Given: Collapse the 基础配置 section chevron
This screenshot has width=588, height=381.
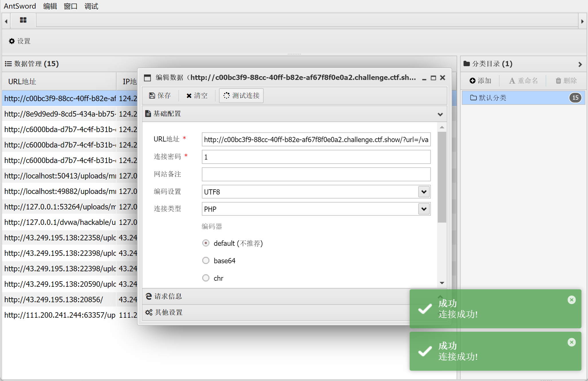Looking at the screenshot, I should pyautogui.click(x=440, y=114).
